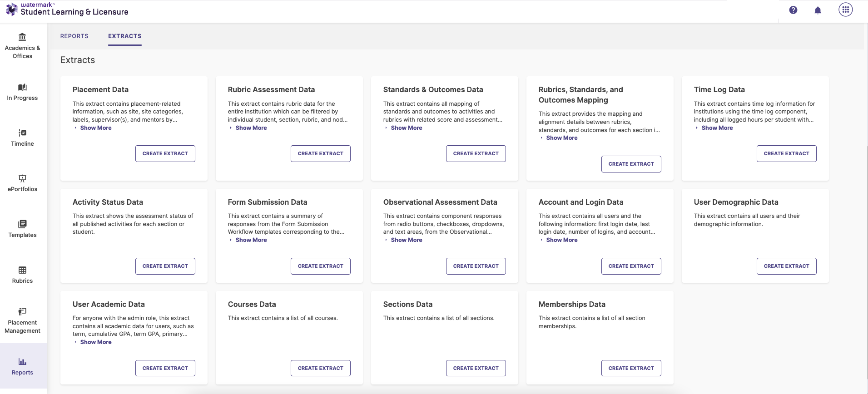
Task: Open the Timeline sidebar icon
Action: coord(22,133)
